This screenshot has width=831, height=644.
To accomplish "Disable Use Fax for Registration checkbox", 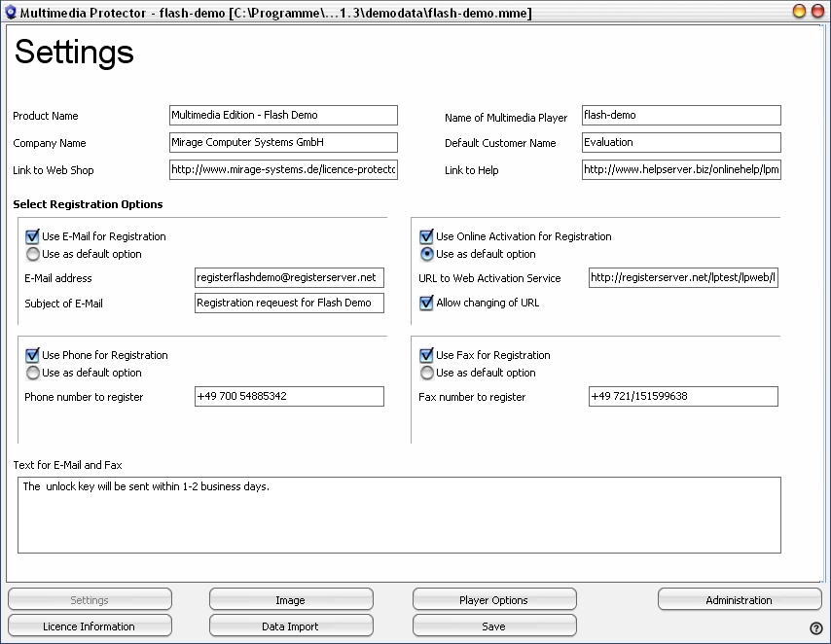I will pos(426,355).
